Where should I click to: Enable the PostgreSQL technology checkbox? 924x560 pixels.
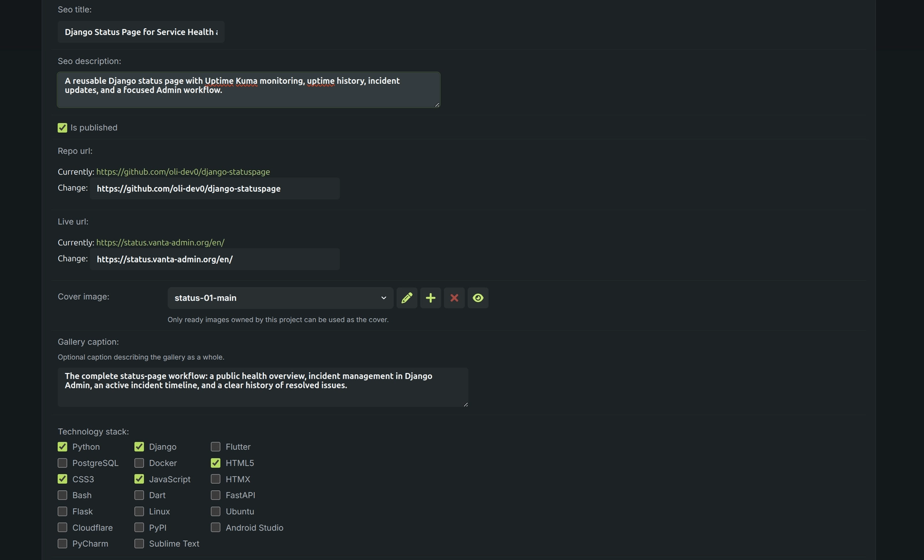pyautogui.click(x=62, y=463)
